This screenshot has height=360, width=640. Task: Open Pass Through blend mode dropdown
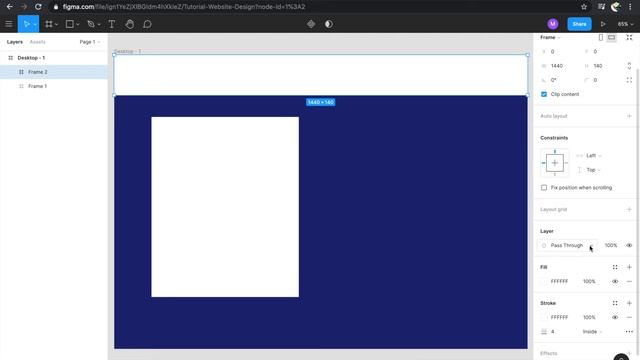pyautogui.click(x=568, y=245)
